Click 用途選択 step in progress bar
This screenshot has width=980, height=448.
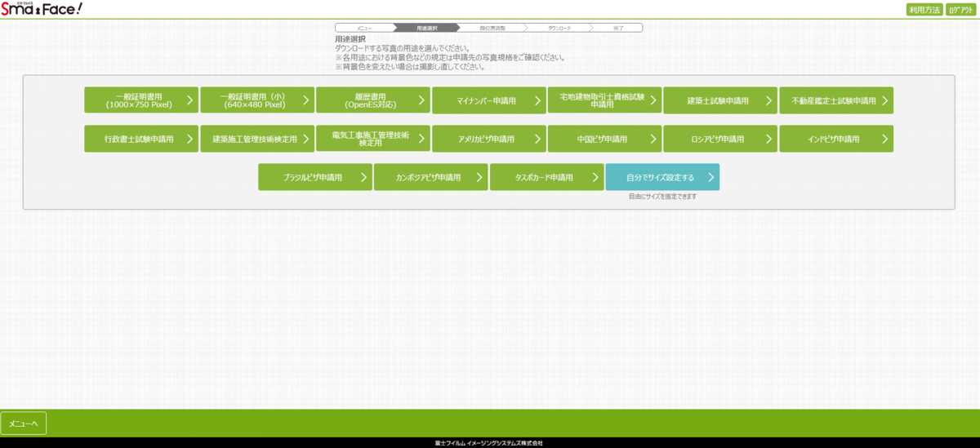point(427,28)
